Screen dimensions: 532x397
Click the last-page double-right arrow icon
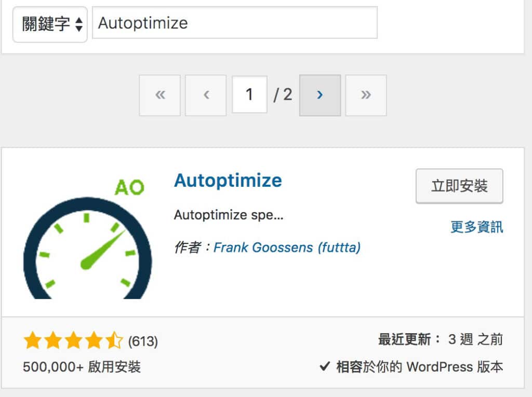[365, 95]
